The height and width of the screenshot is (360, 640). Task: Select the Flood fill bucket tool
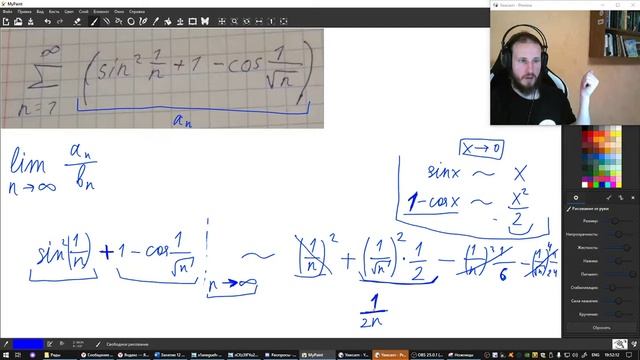point(168,21)
